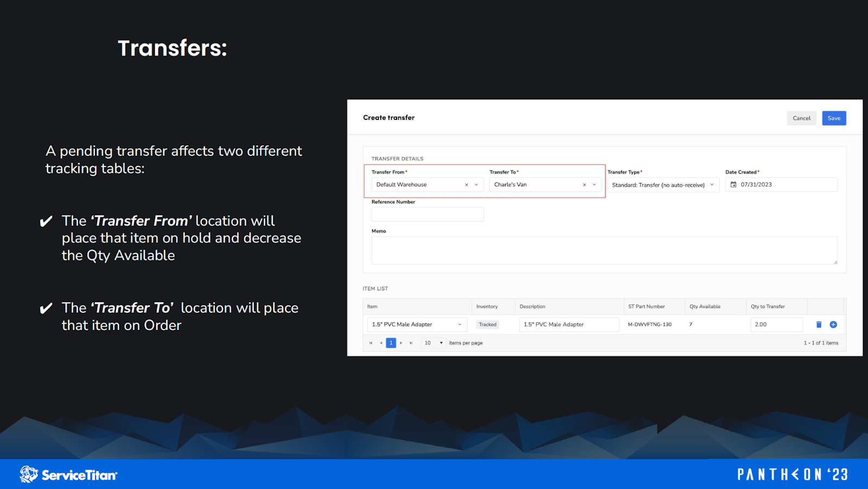
Task: Click the PANTHEON '23 text
Action: [x=792, y=475]
